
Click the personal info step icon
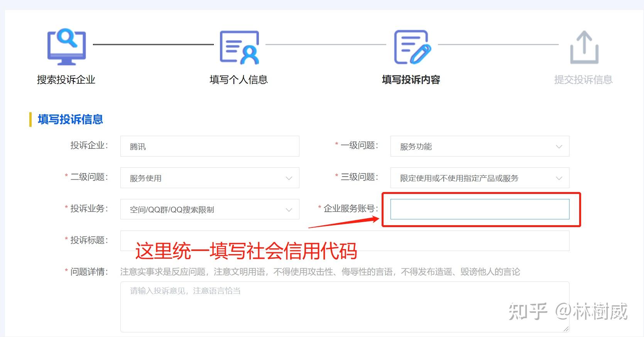pyautogui.click(x=239, y=47)
